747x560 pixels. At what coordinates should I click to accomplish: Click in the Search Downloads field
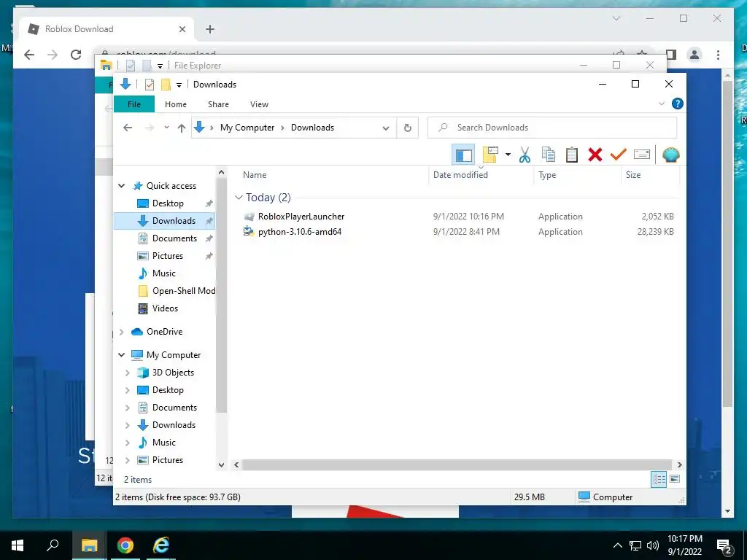coord(552,128)
